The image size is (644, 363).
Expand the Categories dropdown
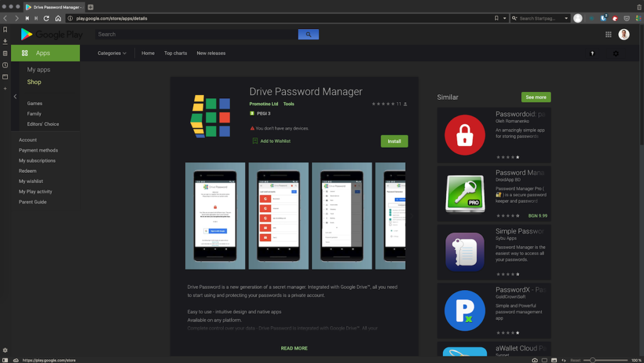click(112, 53)
